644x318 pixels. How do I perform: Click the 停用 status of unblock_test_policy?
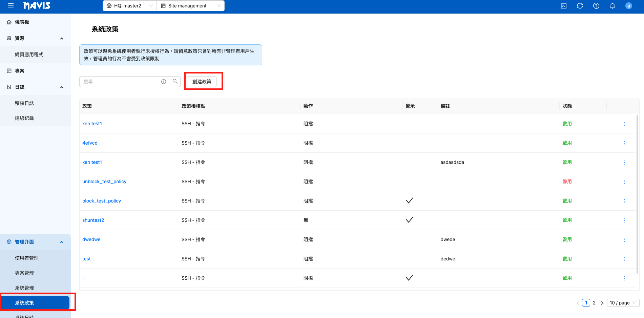(x=567, y=182)
